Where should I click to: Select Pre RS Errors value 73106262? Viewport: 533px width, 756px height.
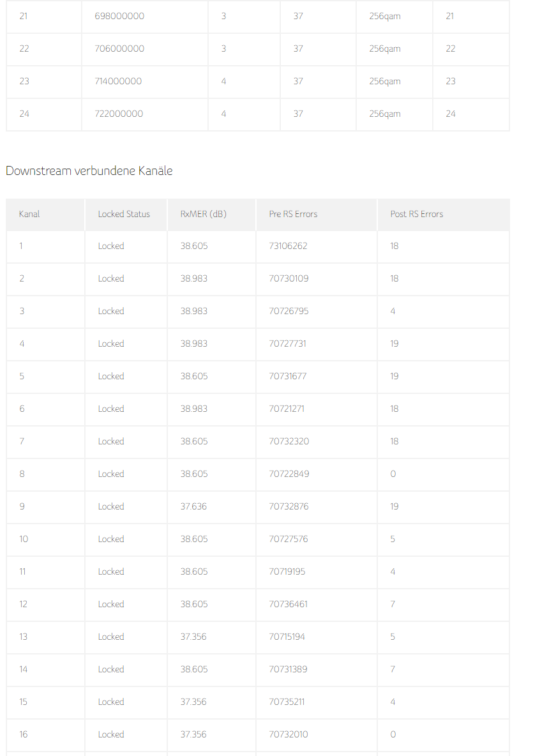(x=288, y=246)
